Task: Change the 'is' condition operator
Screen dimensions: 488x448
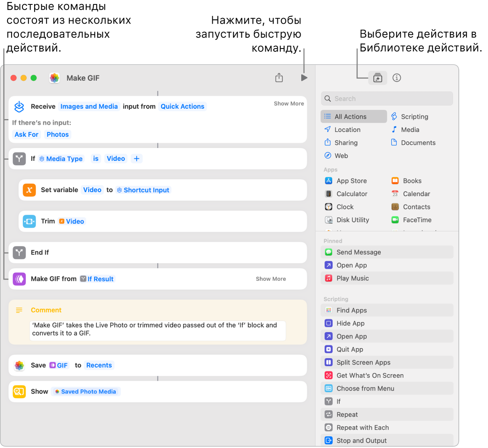Action: [x=96, y=159]
